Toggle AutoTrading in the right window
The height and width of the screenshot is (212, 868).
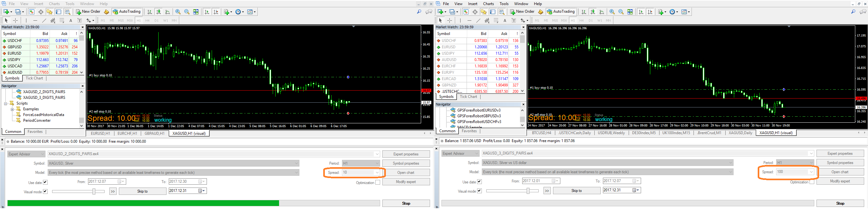pos(561,12)
